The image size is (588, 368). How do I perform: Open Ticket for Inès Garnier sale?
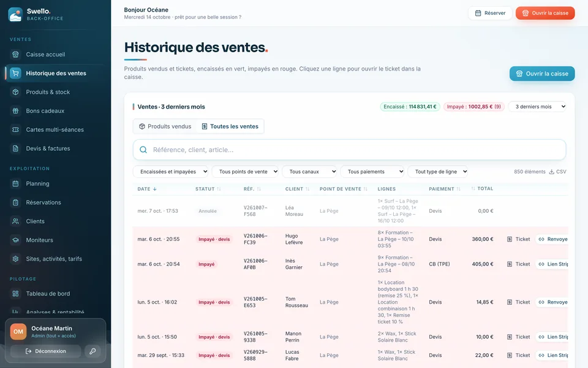click(519, 264)
